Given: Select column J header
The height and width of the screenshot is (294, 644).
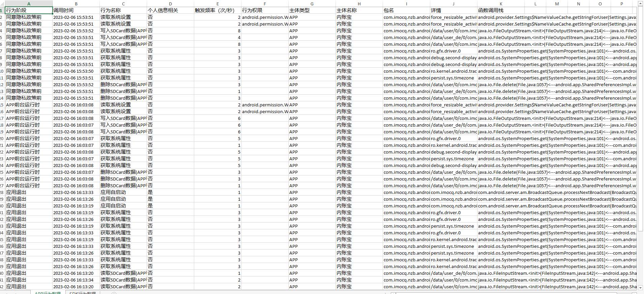Looking at the screenshot, I should (454, 4).
